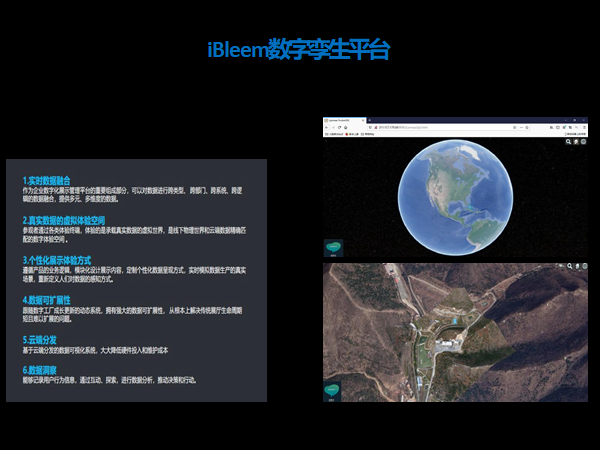Click the search magnifier icon on the satellite map
600x450 pixels.
click(x=568, y=267)
